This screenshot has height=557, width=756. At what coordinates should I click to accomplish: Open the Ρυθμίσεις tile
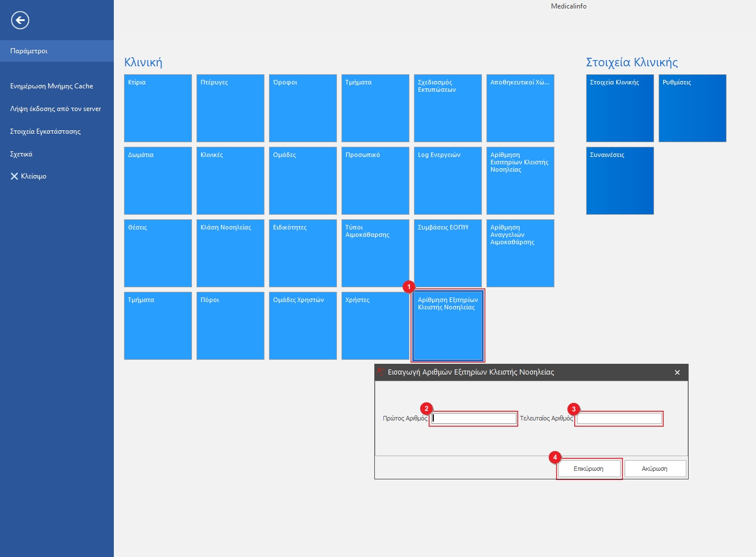pos(692,108)
